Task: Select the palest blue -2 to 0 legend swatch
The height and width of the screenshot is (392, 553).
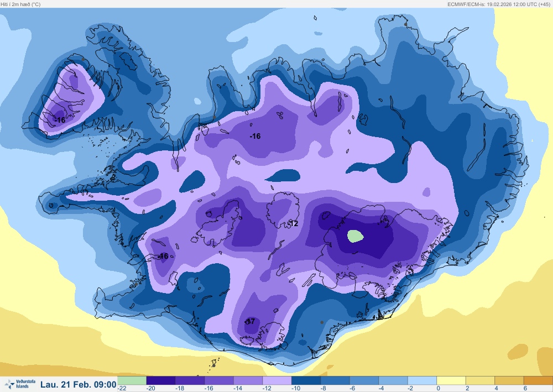Action: pyautogui.click(x=422, y=380)
